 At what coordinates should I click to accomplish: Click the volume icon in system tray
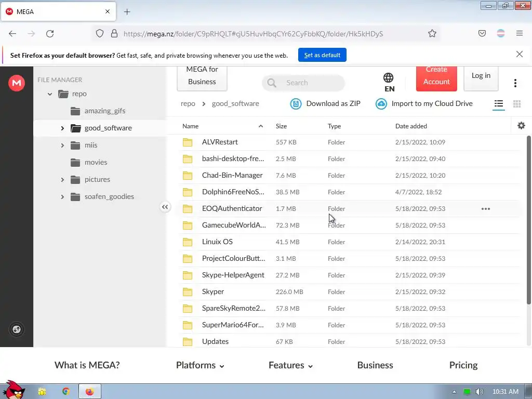[479, 392]
